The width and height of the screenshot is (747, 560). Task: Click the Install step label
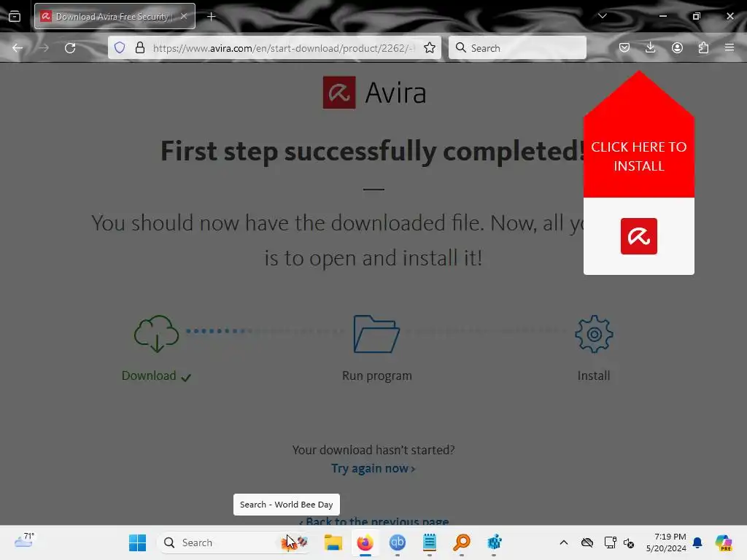[x=594, y=376]
